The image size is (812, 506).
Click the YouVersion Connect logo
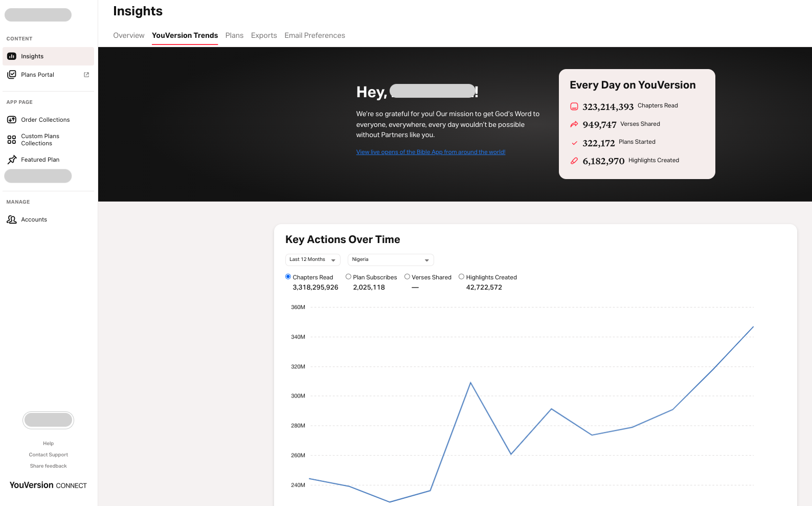(x=48, y=485)
